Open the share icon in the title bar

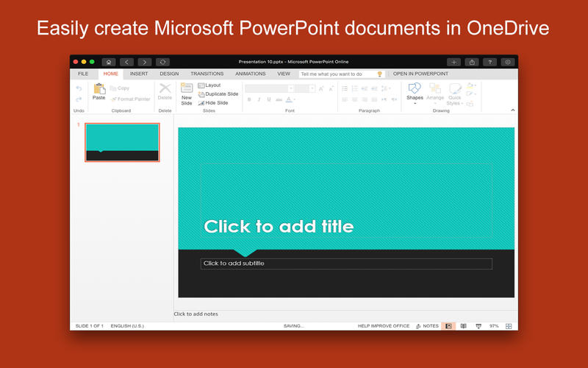point(472,62)
